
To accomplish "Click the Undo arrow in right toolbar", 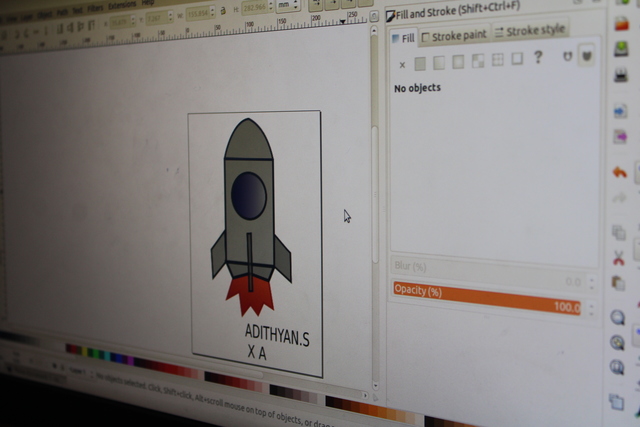I will pos(619,172).
